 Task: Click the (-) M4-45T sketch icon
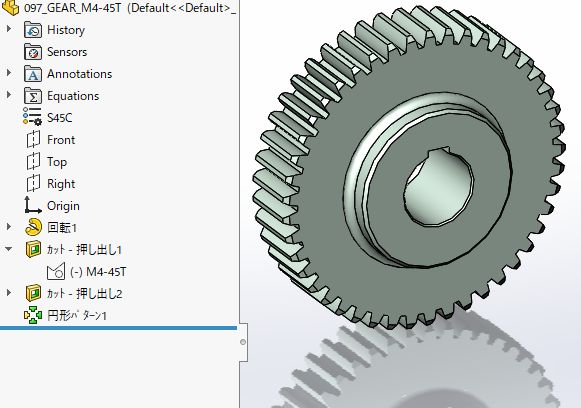point(56,272)
